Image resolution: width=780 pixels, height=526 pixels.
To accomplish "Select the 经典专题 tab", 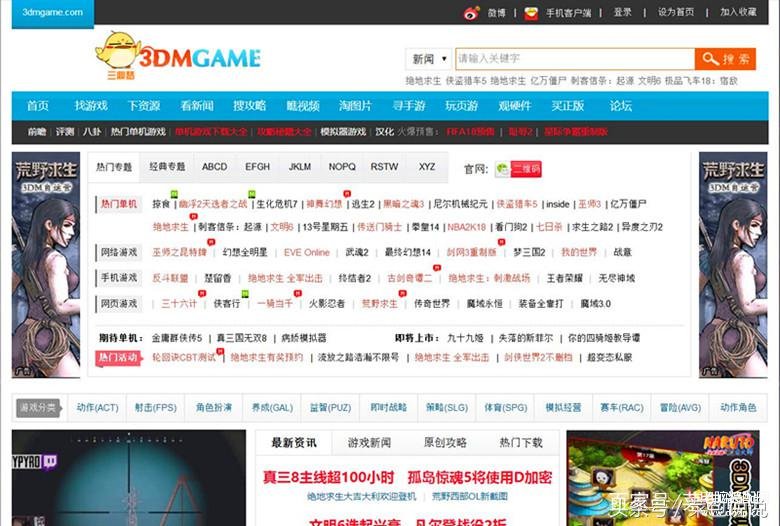I will click(x=167, y=167).
